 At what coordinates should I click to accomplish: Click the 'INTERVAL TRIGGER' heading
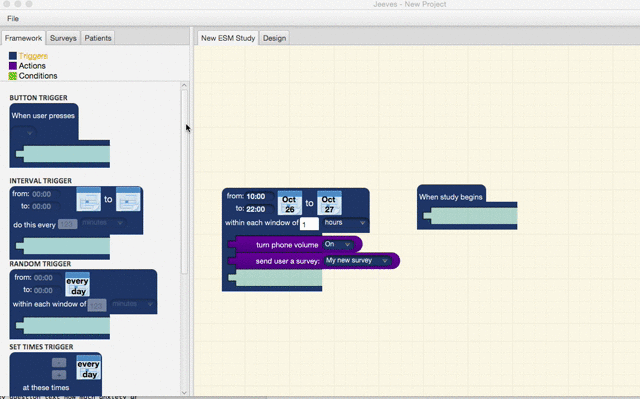40,181
